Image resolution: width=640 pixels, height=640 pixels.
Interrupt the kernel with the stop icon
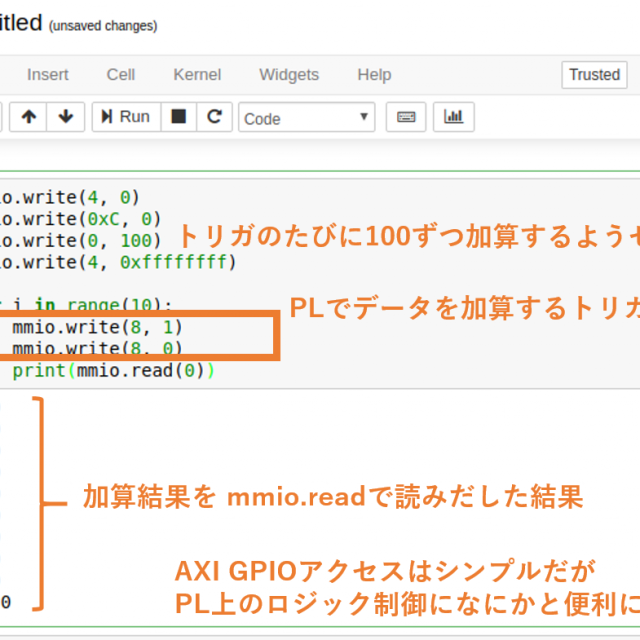coord(178,117)
